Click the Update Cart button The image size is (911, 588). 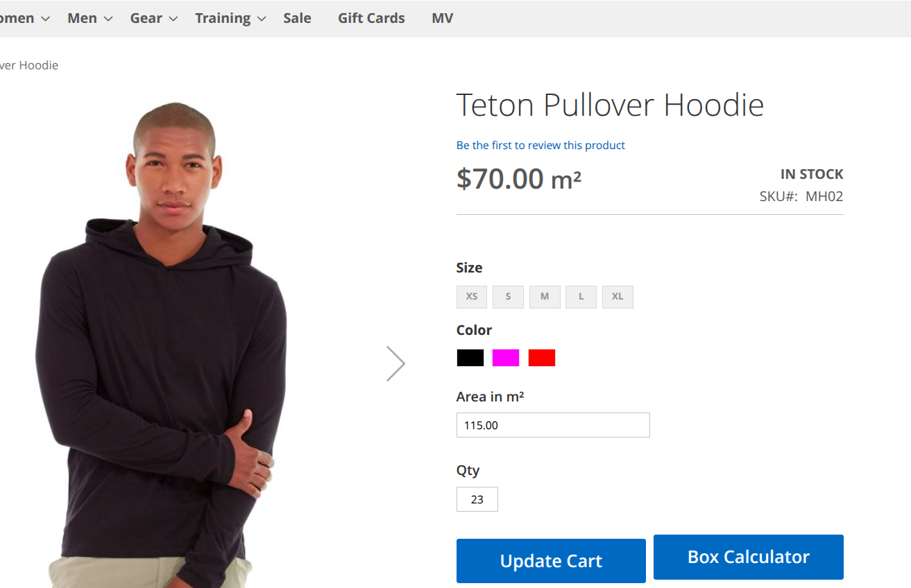coord(551,561)
